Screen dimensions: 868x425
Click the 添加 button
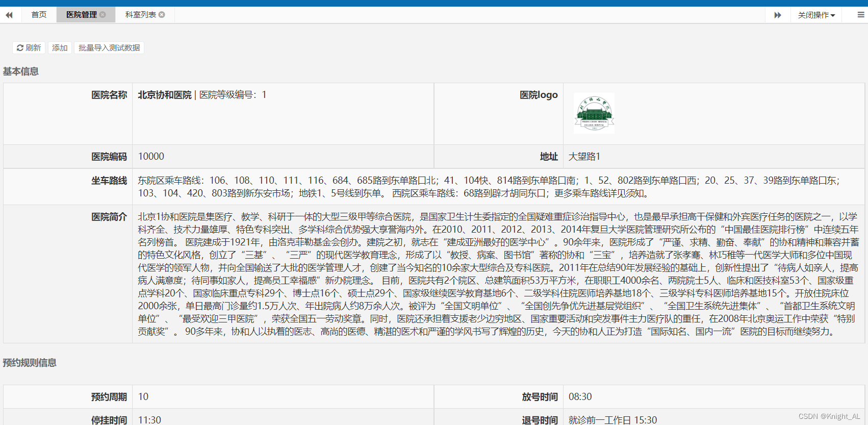coord(60,47)
